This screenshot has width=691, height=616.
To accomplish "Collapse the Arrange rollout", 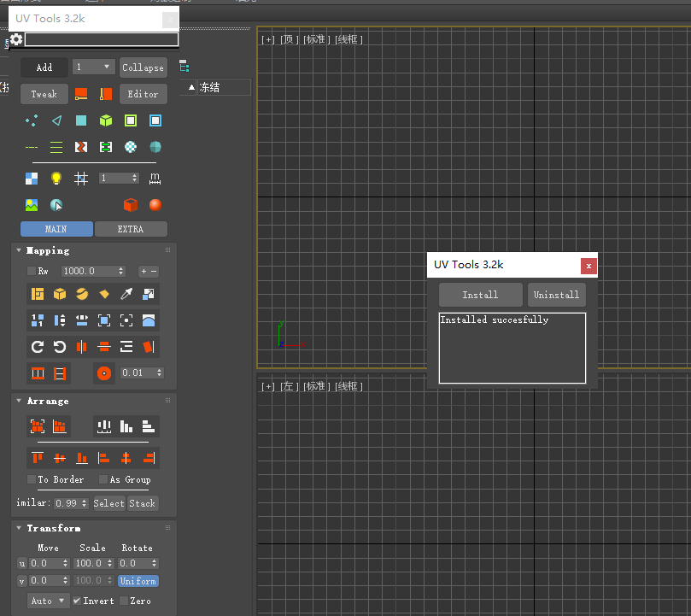I will tap(19, 401).
